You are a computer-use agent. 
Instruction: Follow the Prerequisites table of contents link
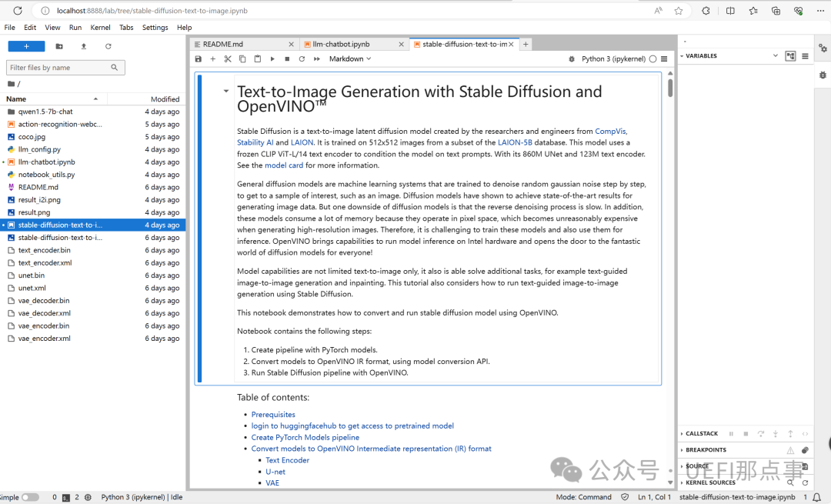[x=273, y=415]
